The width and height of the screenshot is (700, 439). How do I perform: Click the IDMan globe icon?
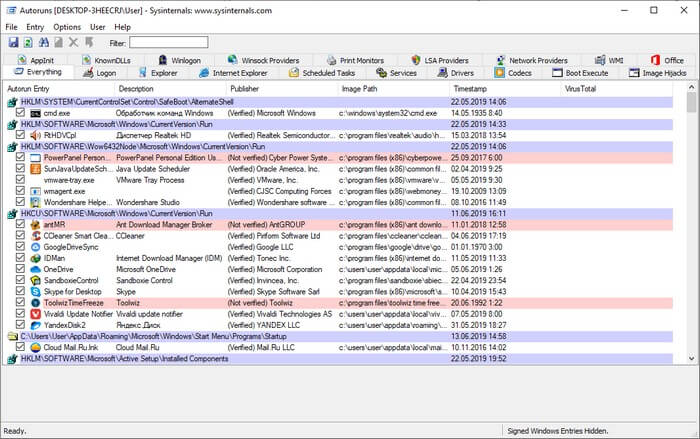35,258
